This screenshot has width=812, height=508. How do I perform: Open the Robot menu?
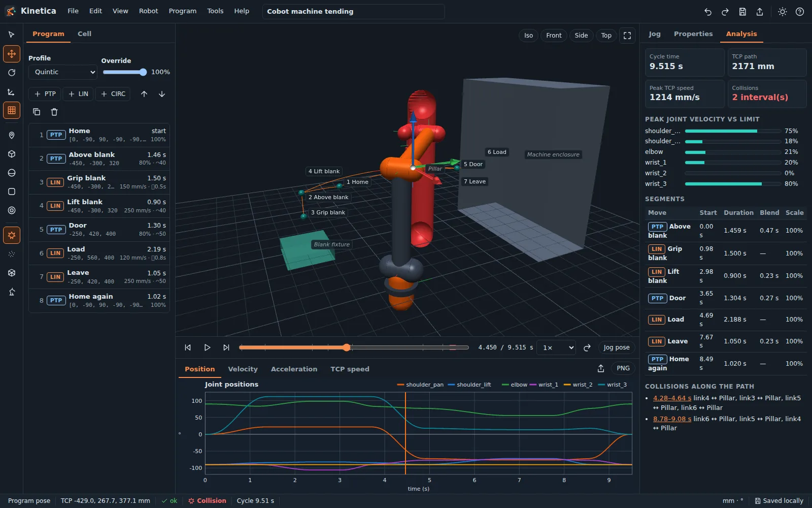149,11
